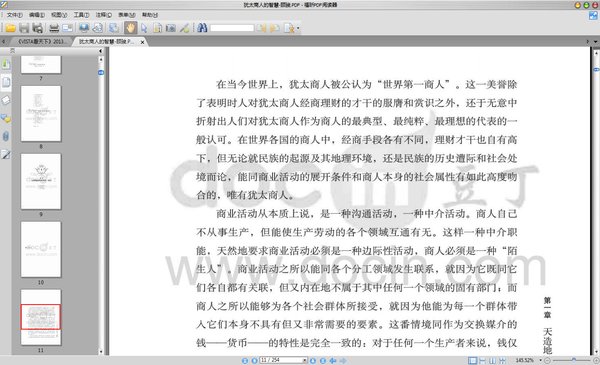Print the document with the printer icon
This screenshot has height=365, width=600.
click(x=54, y=28)
